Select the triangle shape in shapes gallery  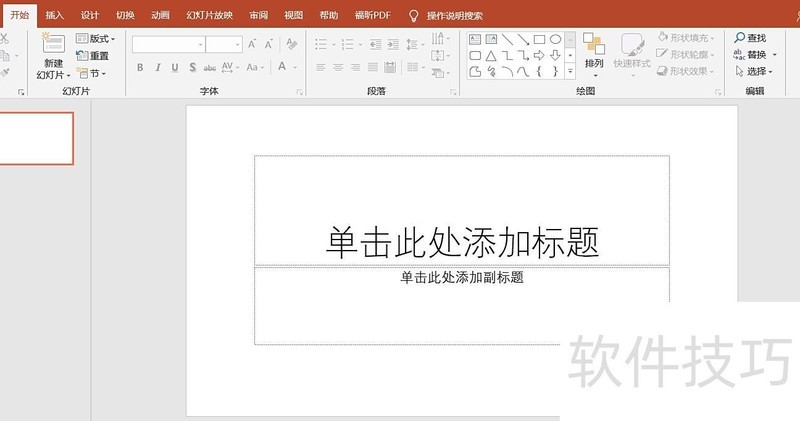point(491,55)
